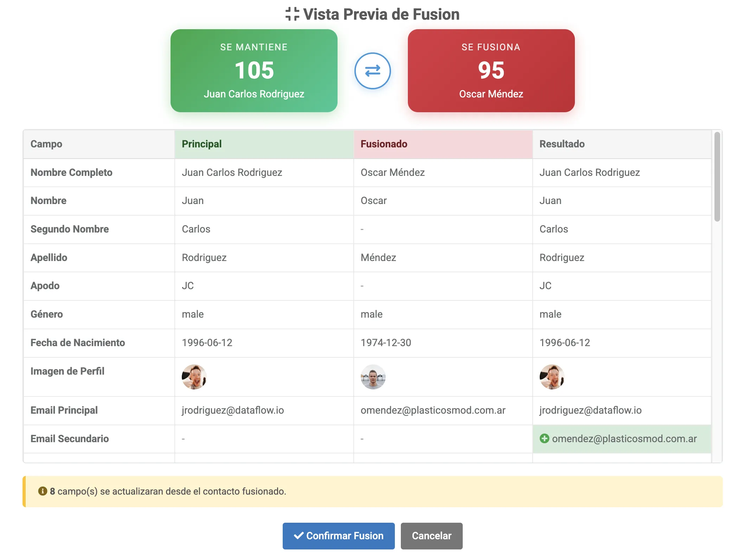The height and width of the screenshot is (560, 744).
Task: Click the green plus icon in Email Secundario result
Action: [544, 438]
